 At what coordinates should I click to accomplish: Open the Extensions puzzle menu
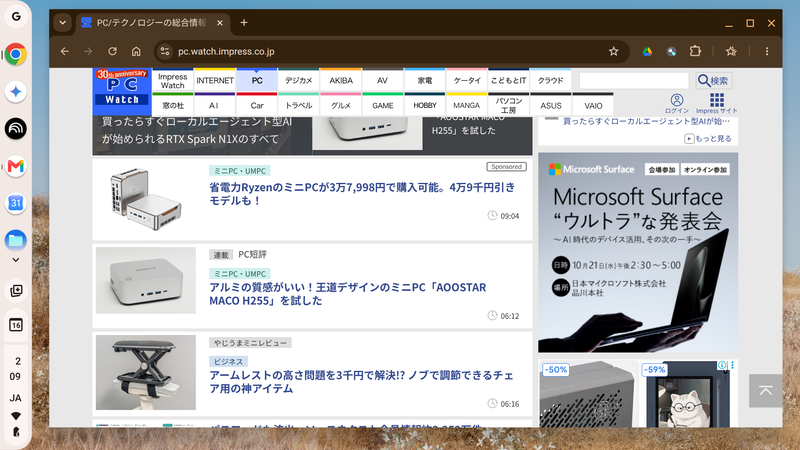coord(695,51)
